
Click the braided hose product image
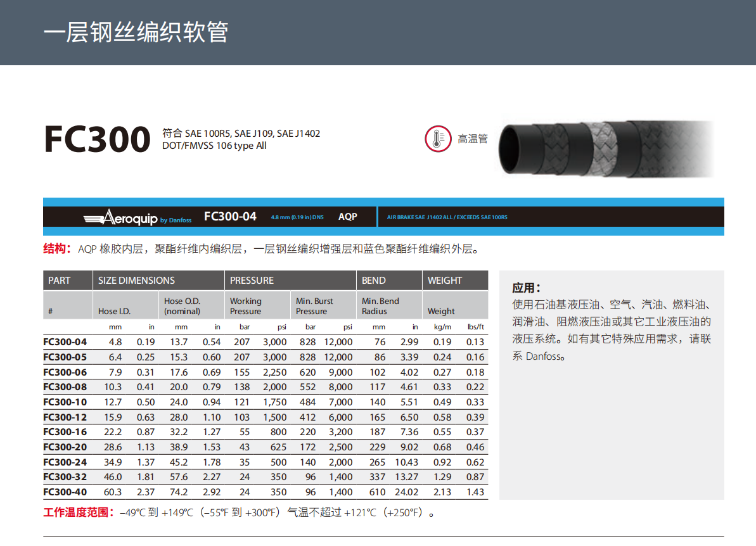click(605, 149)
